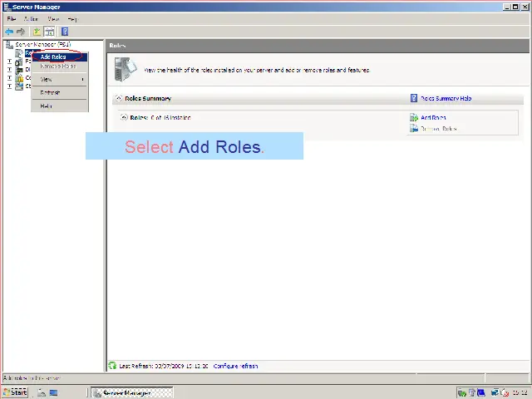
Task: Click the Server Manager title bar icon
Action: 7,7
